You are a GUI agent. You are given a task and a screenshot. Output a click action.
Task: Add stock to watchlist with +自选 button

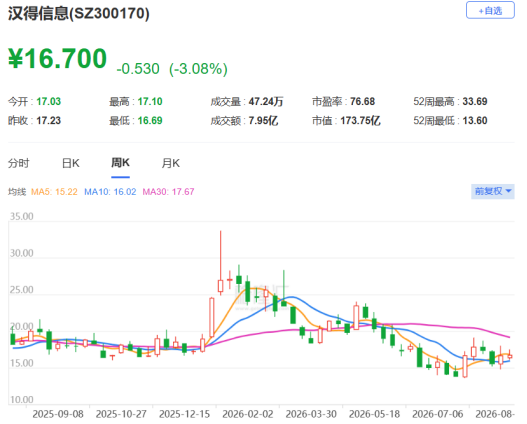490,10
